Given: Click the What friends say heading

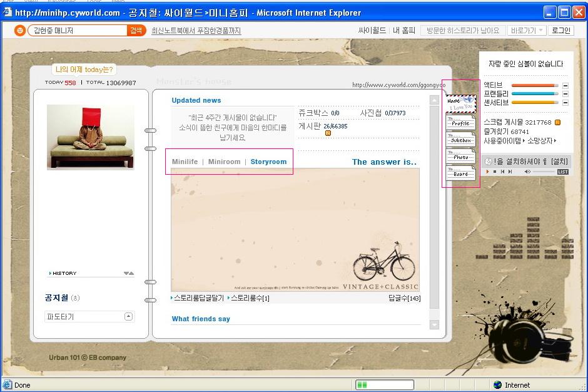Looking at the screenshot, I should coord(201,319).
